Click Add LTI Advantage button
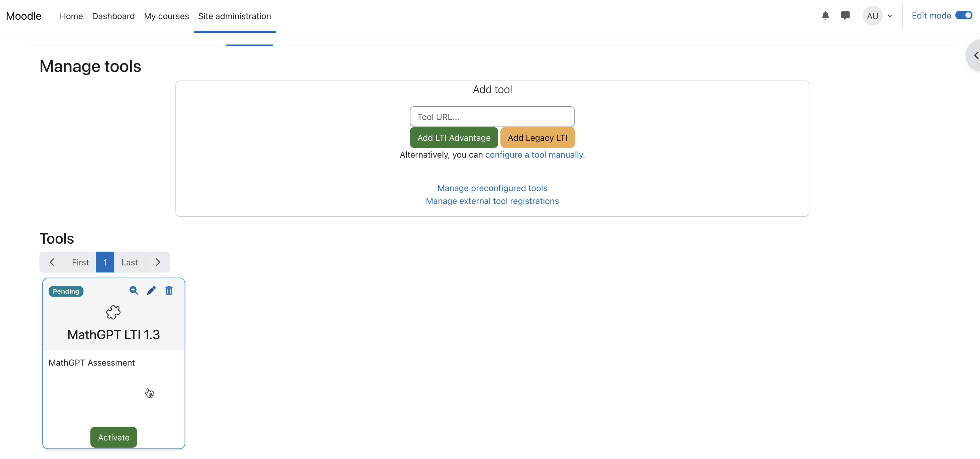980x459 pixels. [x=453, y=137]
